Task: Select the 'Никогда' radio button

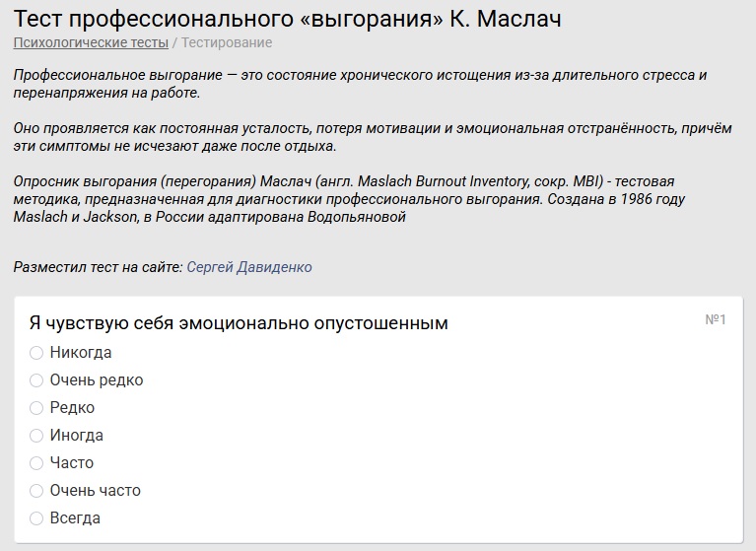Action: [x=36, y=353]
